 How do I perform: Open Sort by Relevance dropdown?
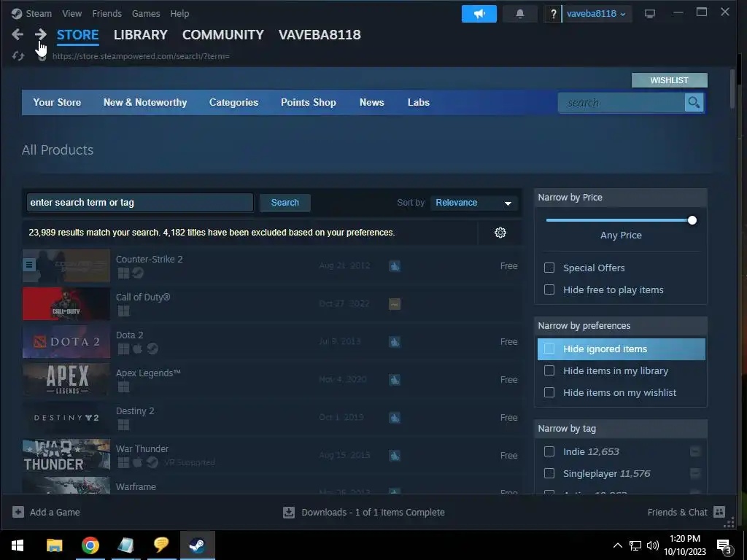(x=473, y=203)
